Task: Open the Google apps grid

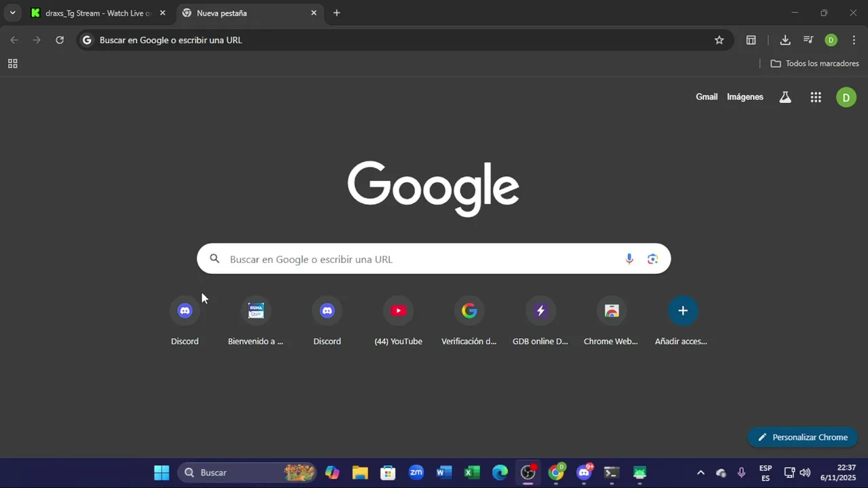Action: click(x=816, y=97)
